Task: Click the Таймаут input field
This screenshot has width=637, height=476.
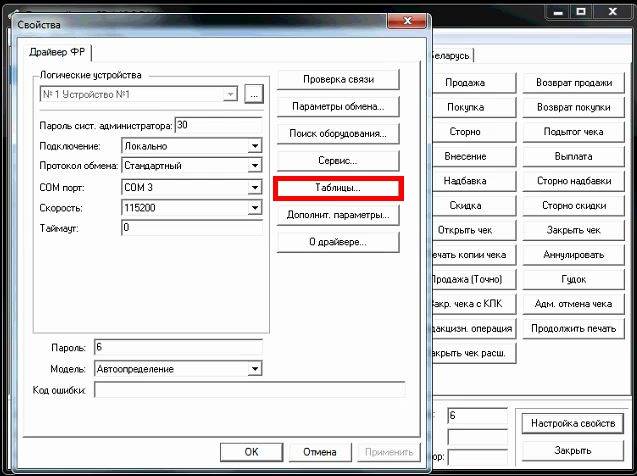Action: click(x=190, y=228)
